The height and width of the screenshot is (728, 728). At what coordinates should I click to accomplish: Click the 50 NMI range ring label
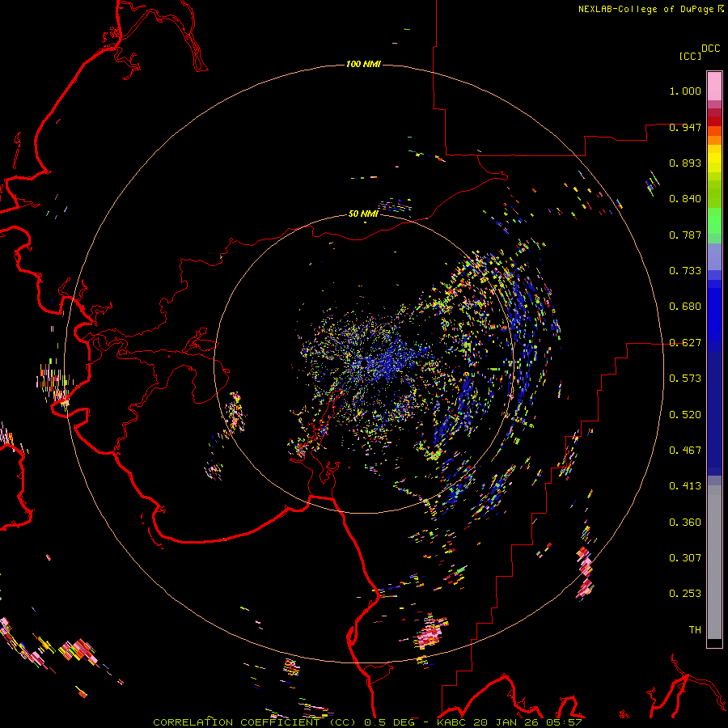point(363,214)
